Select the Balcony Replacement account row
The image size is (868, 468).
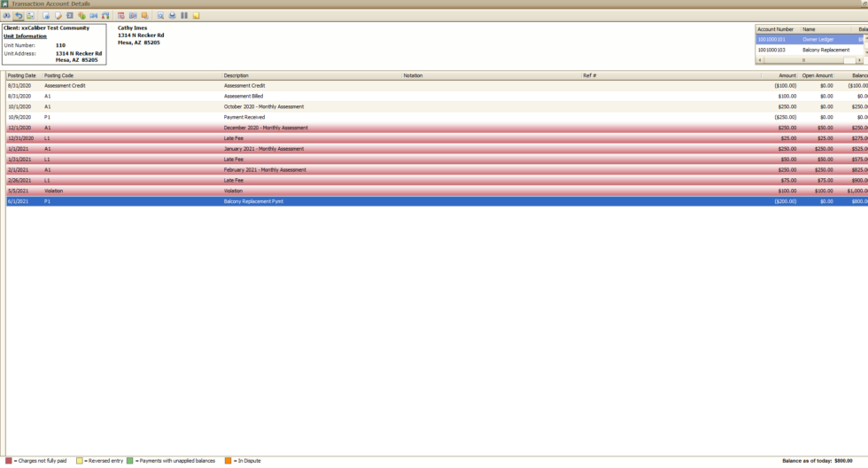tap(806, 50)
